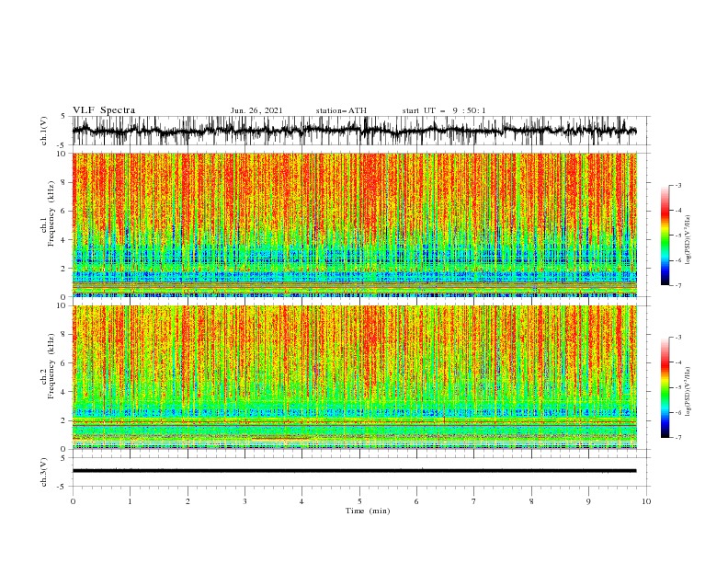Click the '-3' label on ch.1 color scale
Viewport: 728px width, 563px height.
click(678, 185)
